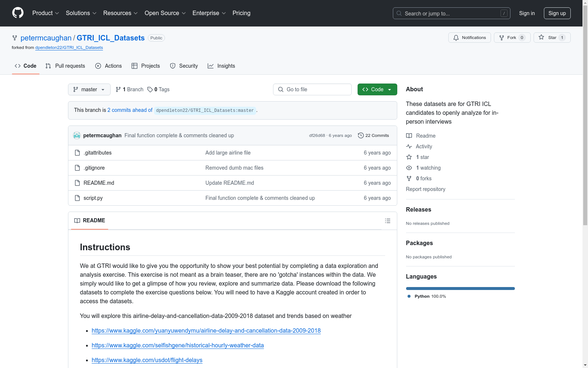This screenshot has width=588, height=368.
Task: Switch to the Insights tab
Action: click(221, 66)
